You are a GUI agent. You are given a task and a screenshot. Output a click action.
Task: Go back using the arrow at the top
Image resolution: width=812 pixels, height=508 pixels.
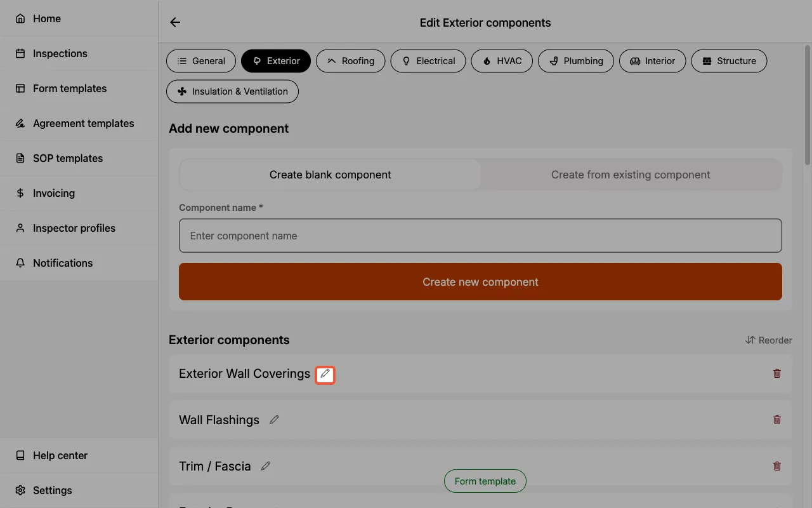pos(174,22)
